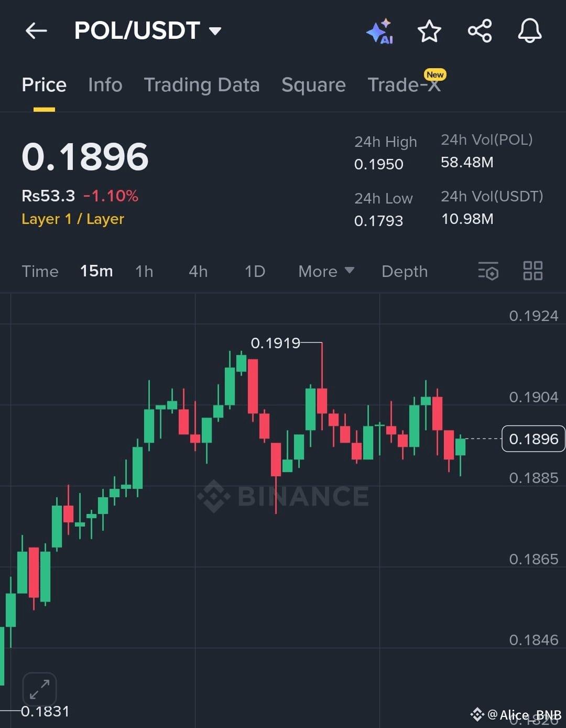Switch to the Price tab
The width and height of the screenshot is (566, 728).
44,85
